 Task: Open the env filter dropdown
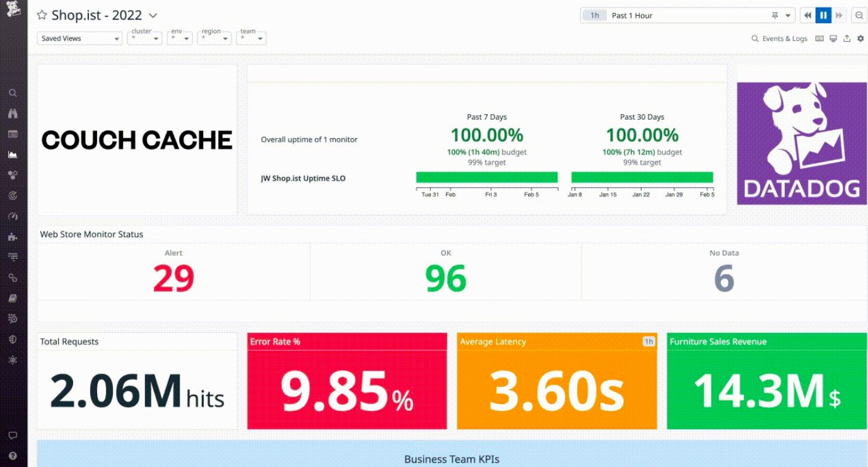(180, 38)
